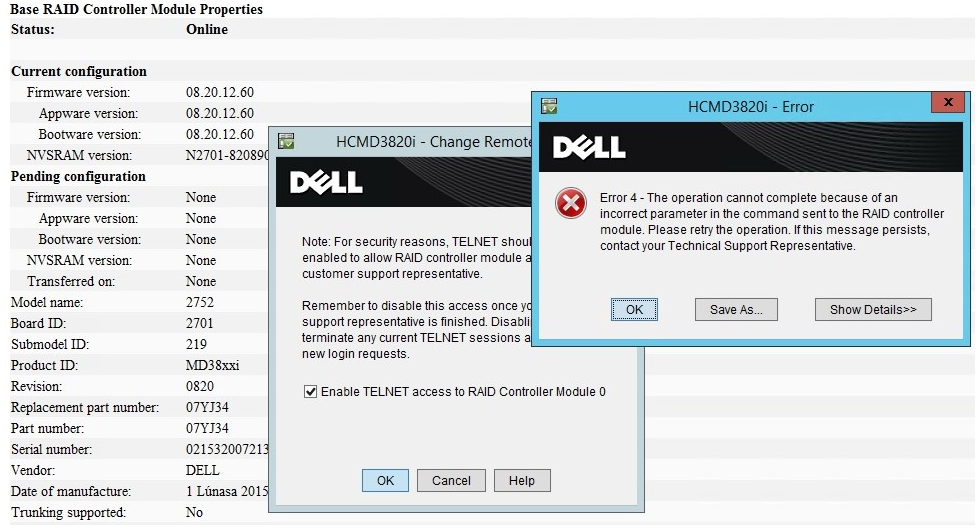The height and width of the screenshot is (531, 979).
Task: Expand Show Details>> in the Error dialog
Action: (873, 309)
